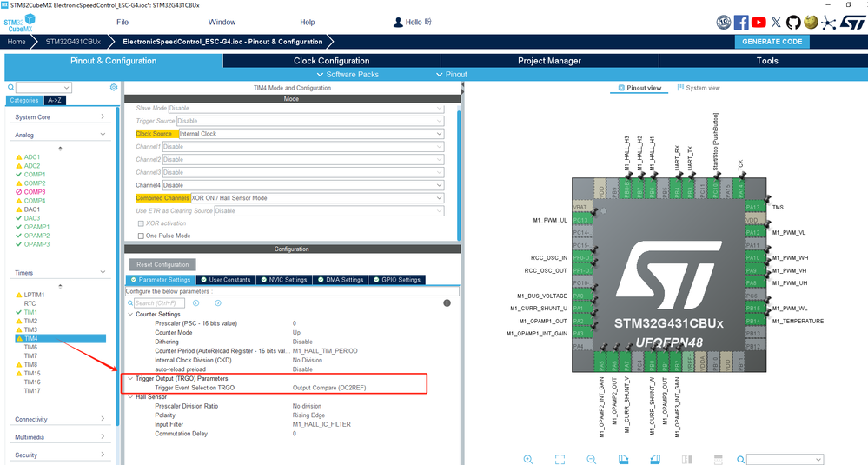This screenshot has height=465, width=868.
Task: Select COMP3 in the Analog list
Action: 35,192
